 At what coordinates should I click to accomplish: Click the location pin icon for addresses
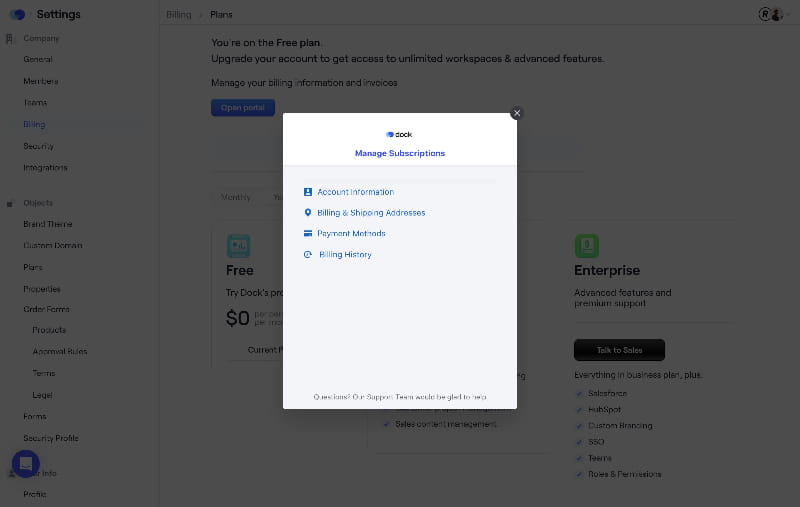coord(308,213)
